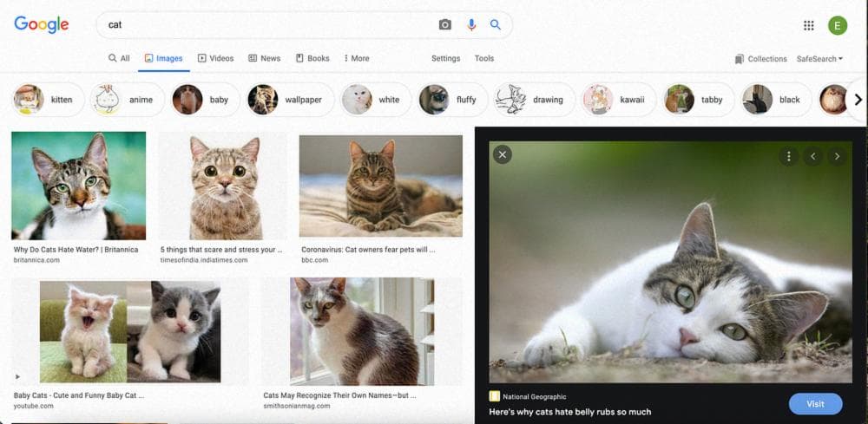Open the three-dot menu in preview panel
868x424 pixels.
tap(788, 157)
